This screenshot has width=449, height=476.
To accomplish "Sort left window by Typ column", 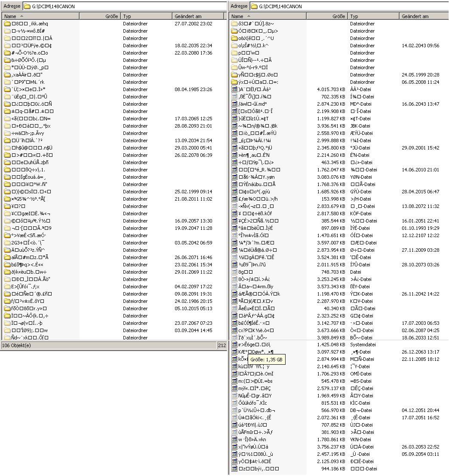I will click(147, 16).
